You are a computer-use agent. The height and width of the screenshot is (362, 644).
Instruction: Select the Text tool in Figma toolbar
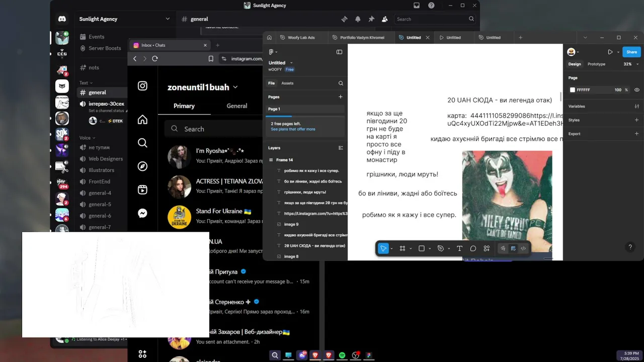[459, 248]
